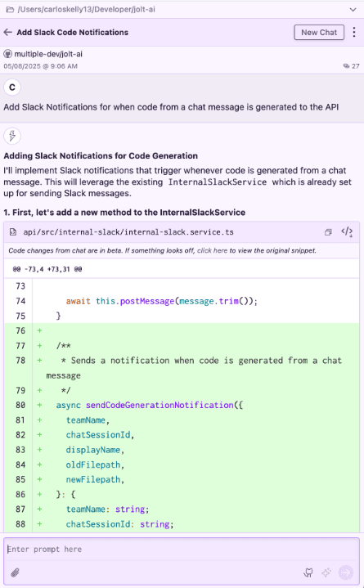Click the file icon before internal-slack.service.ts
Screen dimensions: 364x588
tap(13, 232)
